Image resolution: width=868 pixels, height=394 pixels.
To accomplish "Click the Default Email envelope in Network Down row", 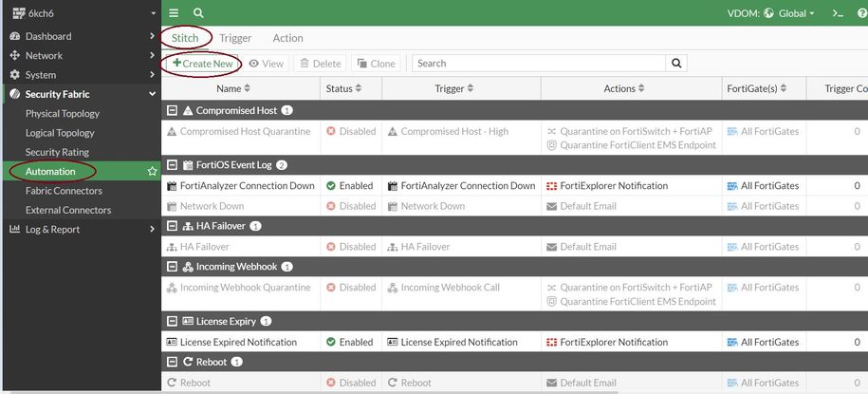I will click(x=551, y=206).
